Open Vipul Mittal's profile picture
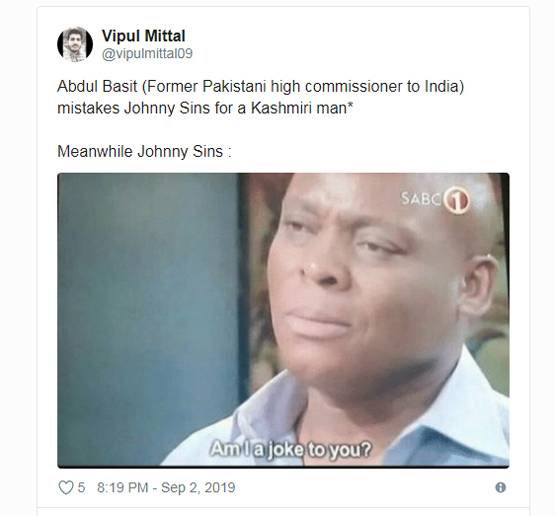This screenshot has height=516, width=555. [75, 44]
